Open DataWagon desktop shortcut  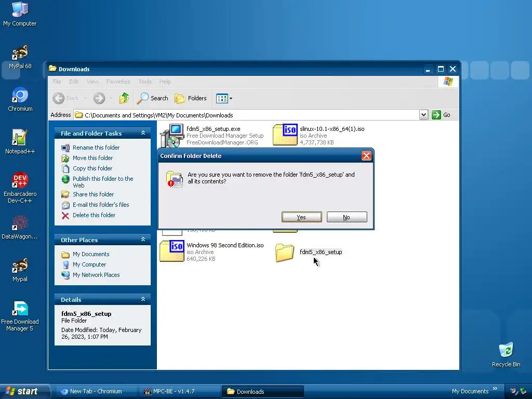(20, 228)
